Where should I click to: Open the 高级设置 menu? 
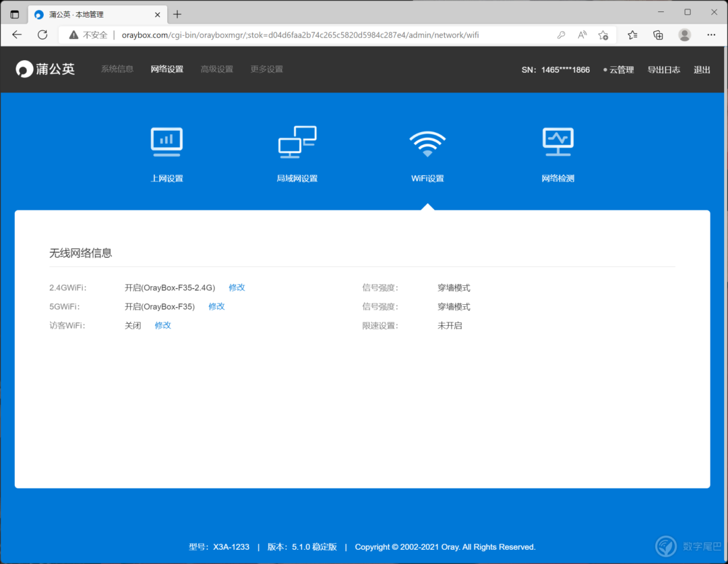[x=217, y=69]
